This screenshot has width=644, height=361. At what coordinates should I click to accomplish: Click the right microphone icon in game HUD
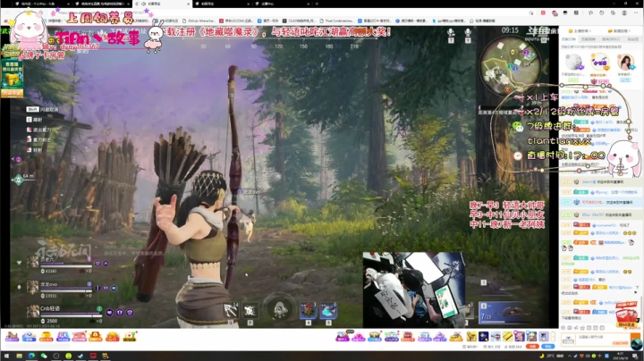click(x=468, y=35)
